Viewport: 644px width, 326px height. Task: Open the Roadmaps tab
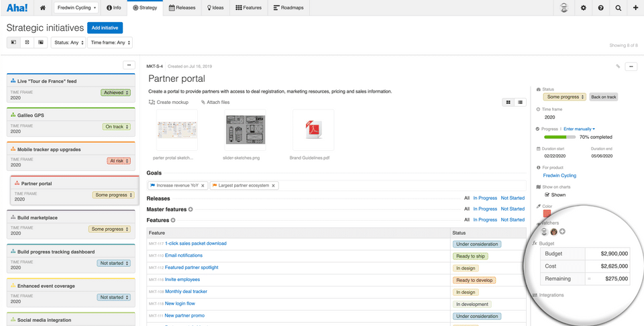(288, 8)
